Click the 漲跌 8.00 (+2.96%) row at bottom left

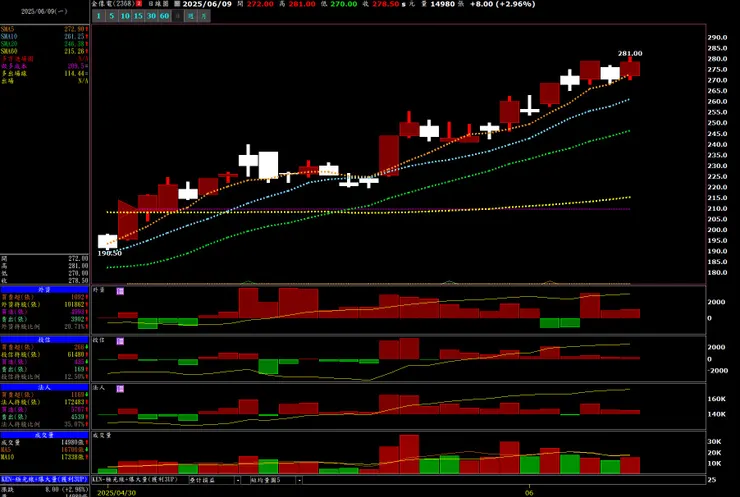[x=44, y=490]
